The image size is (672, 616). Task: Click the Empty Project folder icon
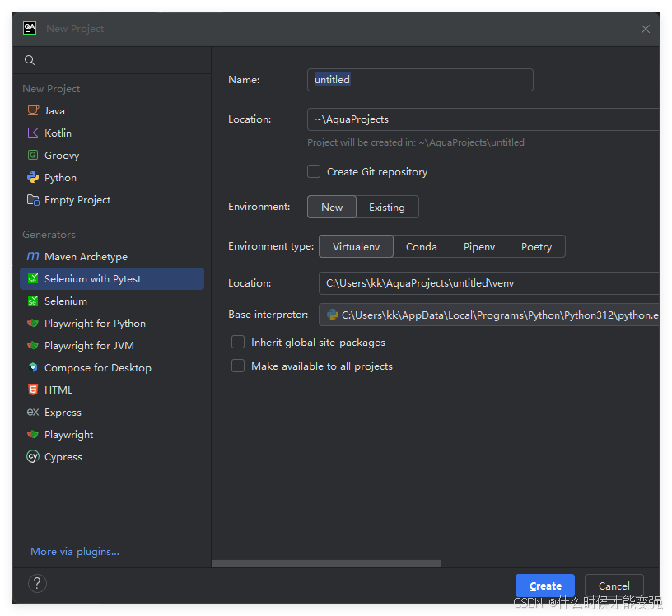click(33, 200)
